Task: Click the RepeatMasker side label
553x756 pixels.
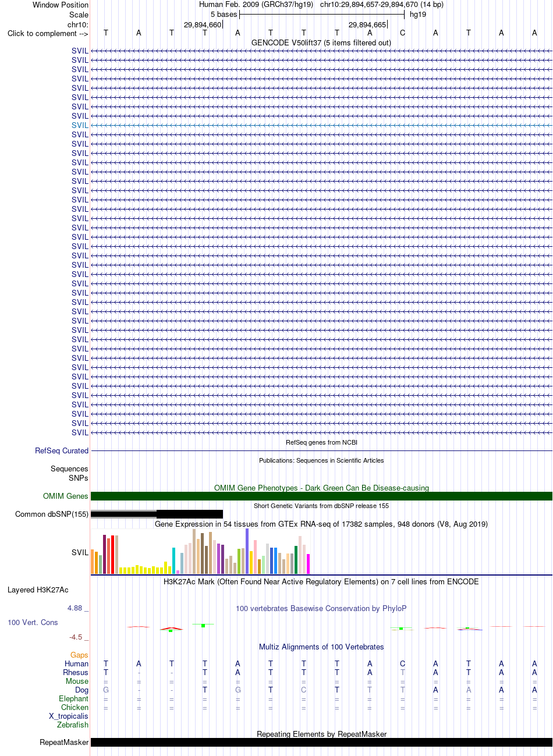Action: tap(64, 742)
